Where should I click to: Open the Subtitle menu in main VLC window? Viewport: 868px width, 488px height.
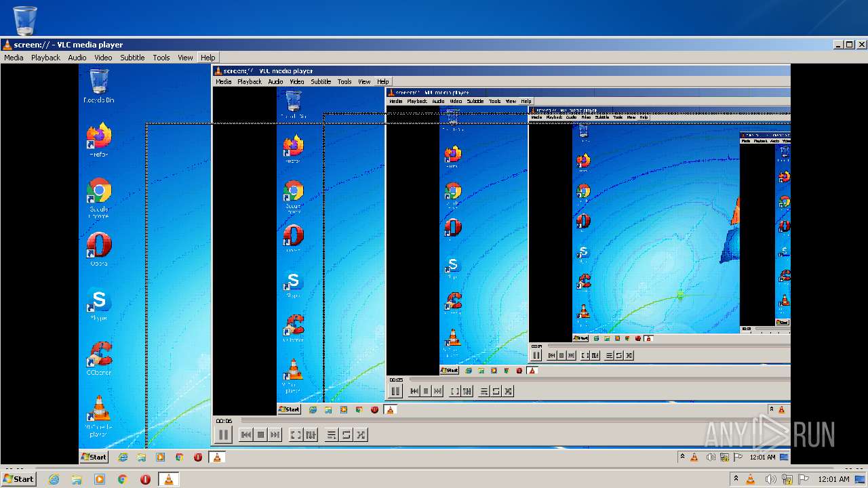132,58
